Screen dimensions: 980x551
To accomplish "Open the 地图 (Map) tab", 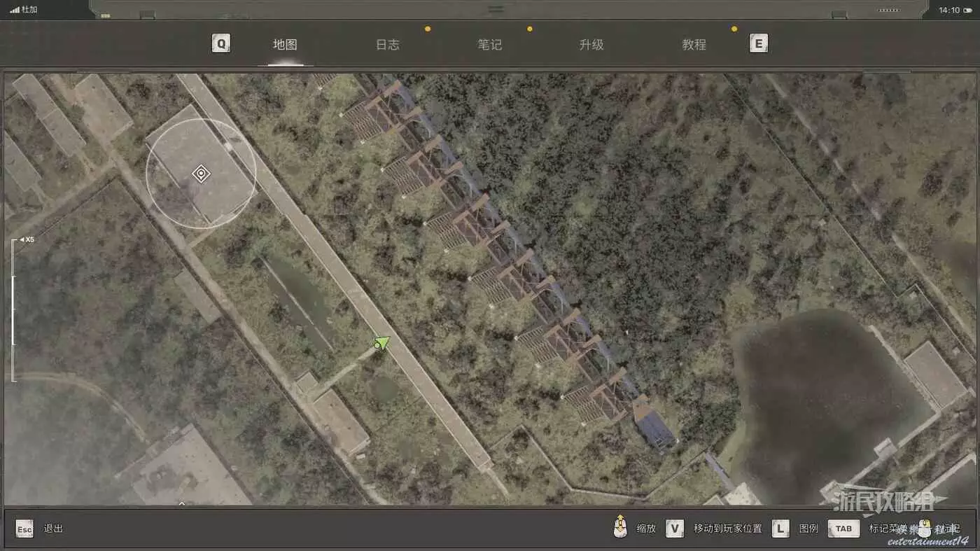I will [285, 45].
